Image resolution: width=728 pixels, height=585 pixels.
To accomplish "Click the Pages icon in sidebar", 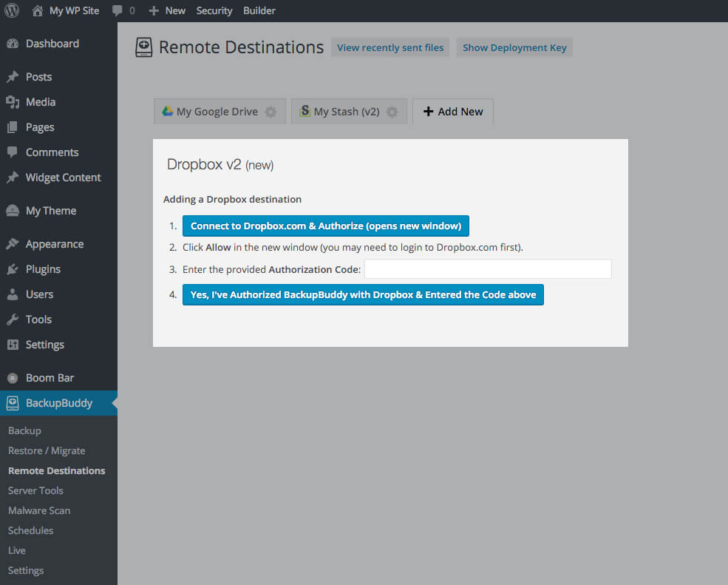I will (x=13, y=127).
